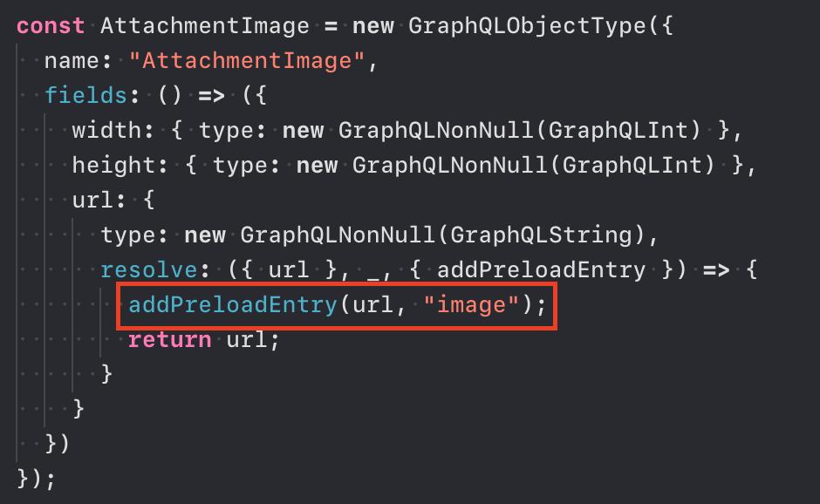Image resolution: width=820 pixels, height=504 pixels.
Task: Click the fields property name
Action: (x=85, y=95)
